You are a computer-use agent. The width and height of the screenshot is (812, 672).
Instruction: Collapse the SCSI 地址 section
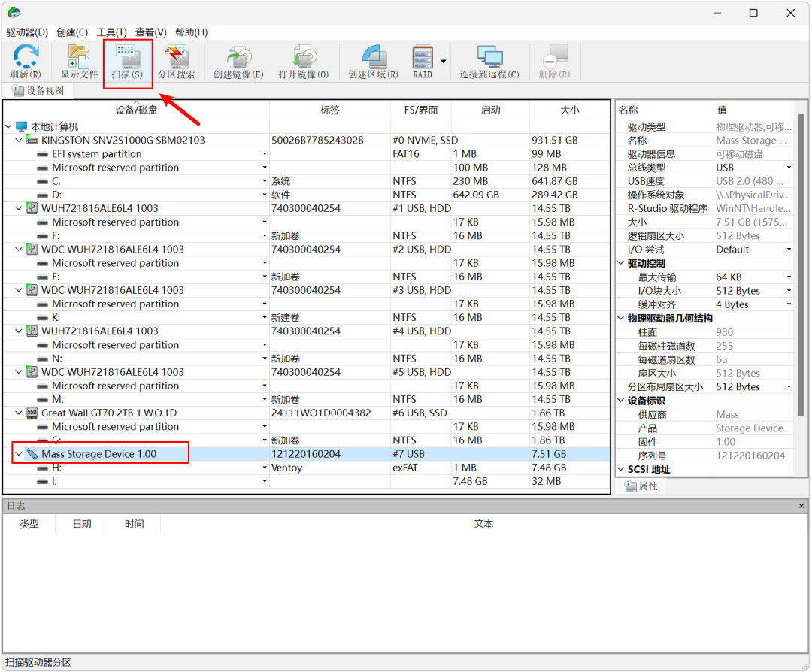pyautogui.click(x=621, y=469)
